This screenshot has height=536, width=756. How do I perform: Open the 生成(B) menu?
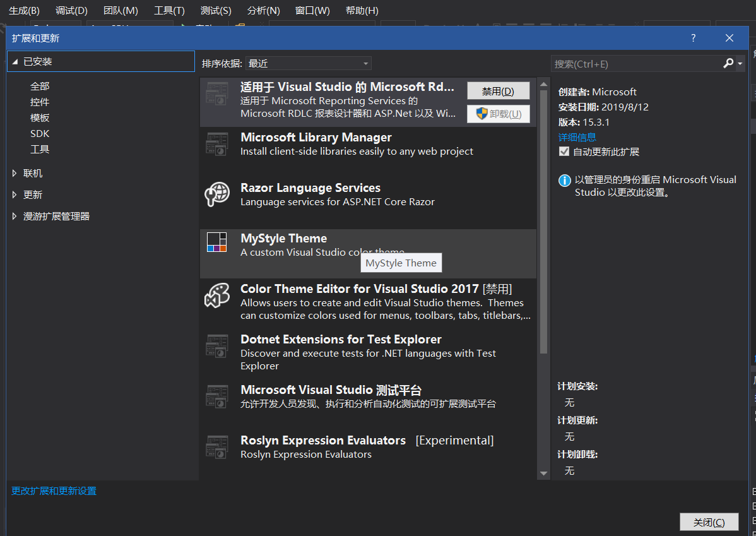coord(24,11)
